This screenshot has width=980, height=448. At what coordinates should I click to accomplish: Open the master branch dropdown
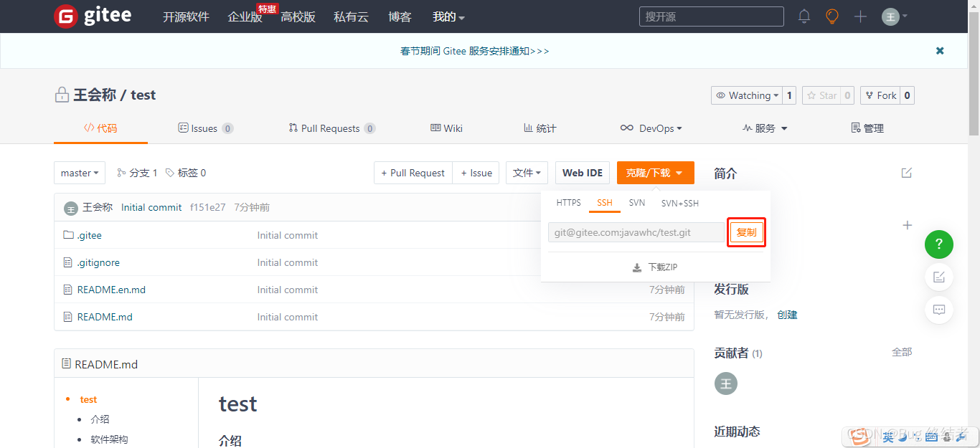pos(80,173)
